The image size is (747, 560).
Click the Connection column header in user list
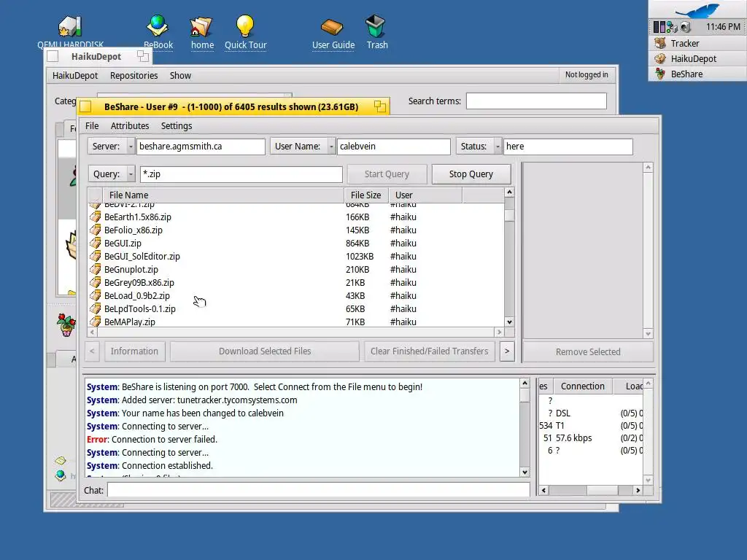tap(582, 386)
